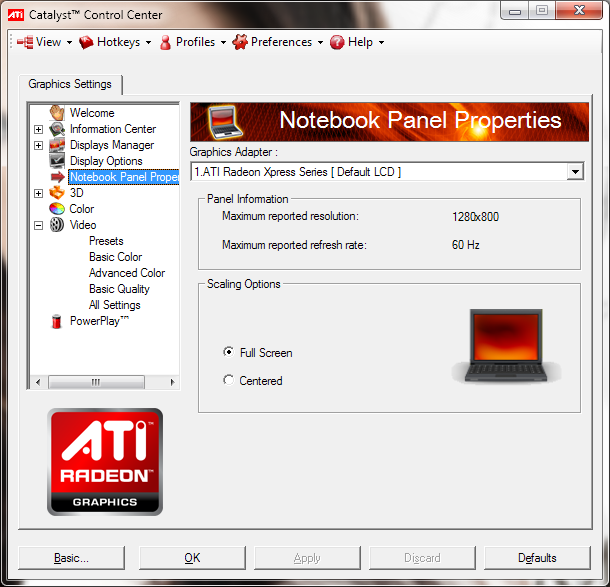
Task: Collapse the Video tree node
Action: 39,225
